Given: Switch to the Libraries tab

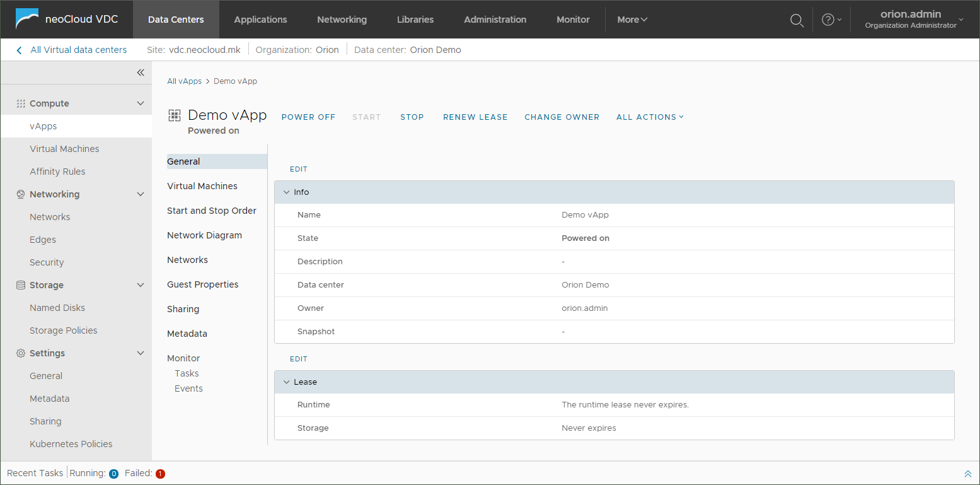Looking at the screenshot, I should [415, 20].
